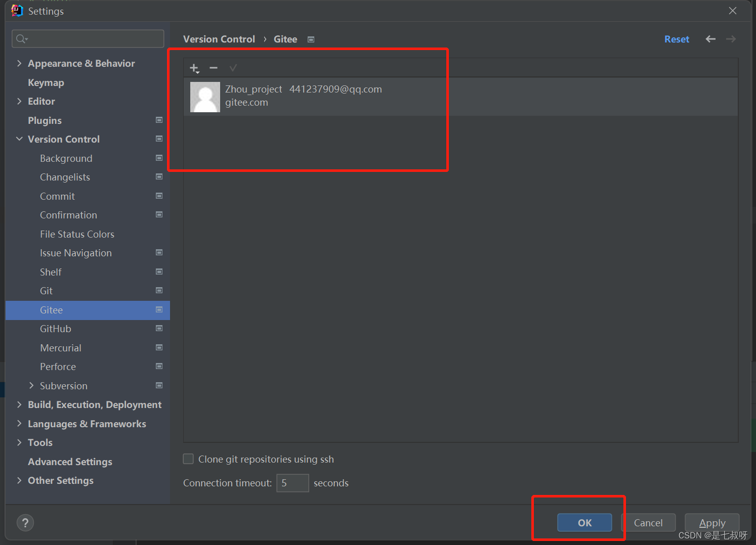Image resolution: width=756 pixels, height=545 pixels.
Task: Click project icon next to Commit
Action: coord(159,196)
